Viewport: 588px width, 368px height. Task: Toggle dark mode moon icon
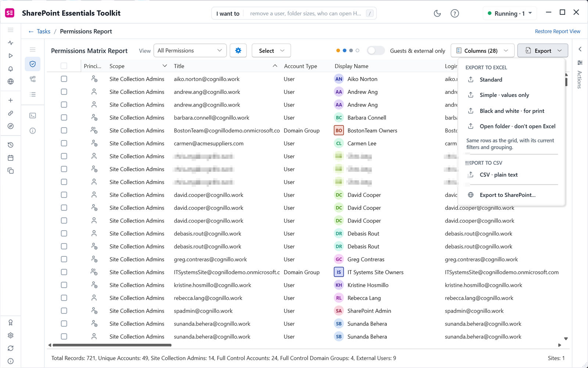click(x=437, y=14)
